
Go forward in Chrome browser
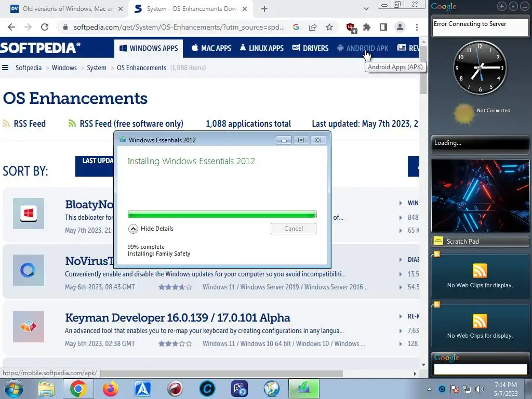(28, 27)
